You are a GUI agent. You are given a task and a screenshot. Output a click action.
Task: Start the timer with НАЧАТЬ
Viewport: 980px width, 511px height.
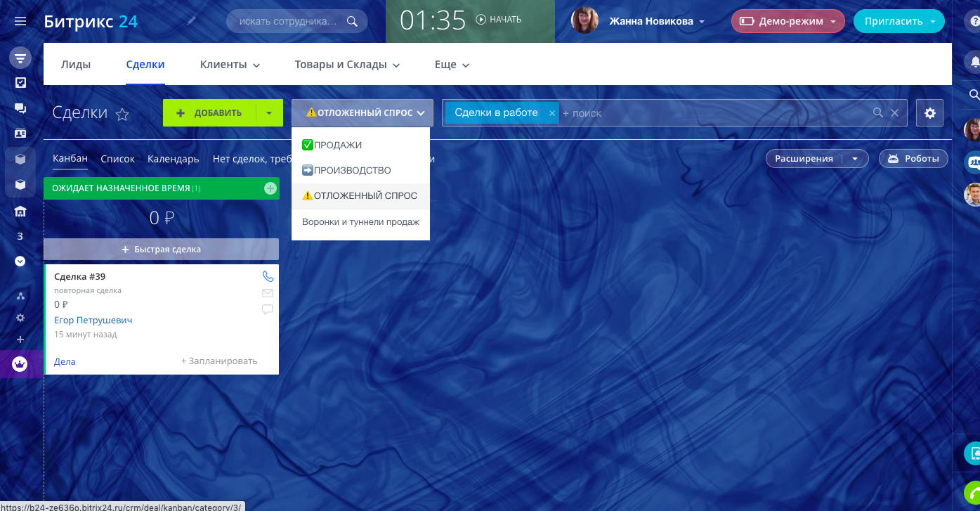(x=499, y=20)
